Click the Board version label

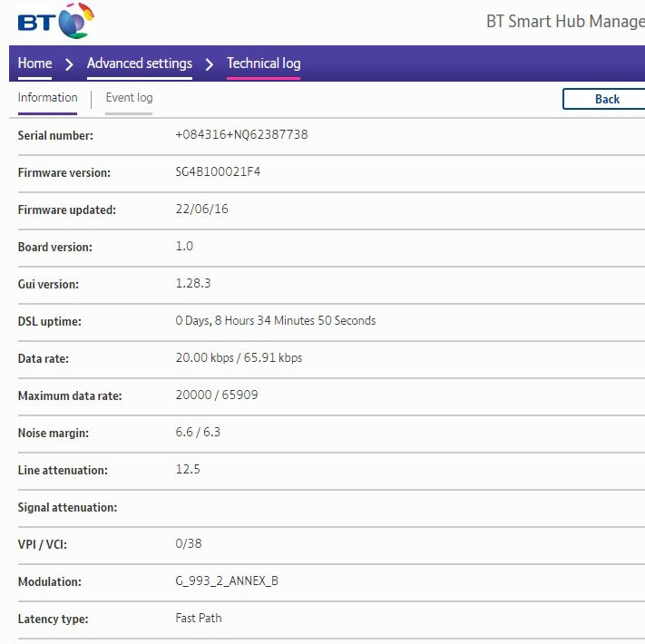click(x=55, y=247)
